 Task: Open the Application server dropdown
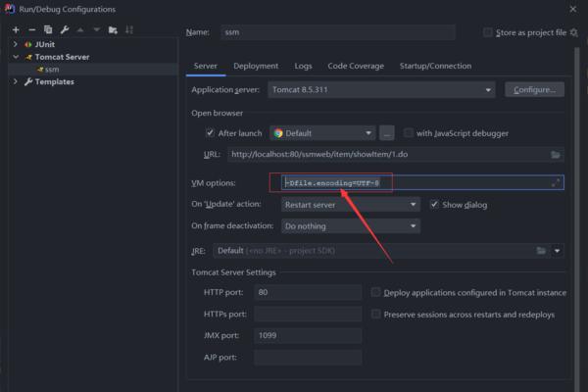[381, 89]
